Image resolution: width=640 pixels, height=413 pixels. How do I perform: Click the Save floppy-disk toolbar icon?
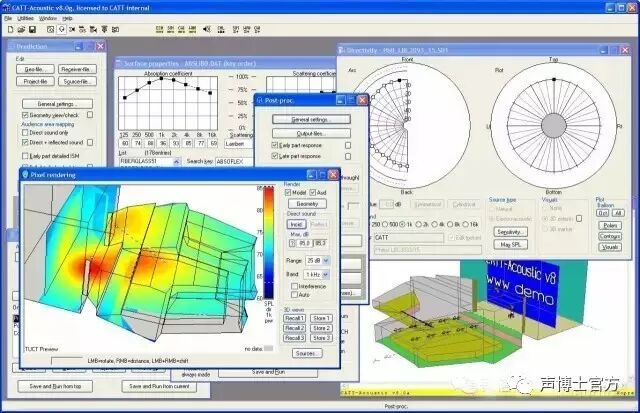pyautogui.click(x=32, y=29)
